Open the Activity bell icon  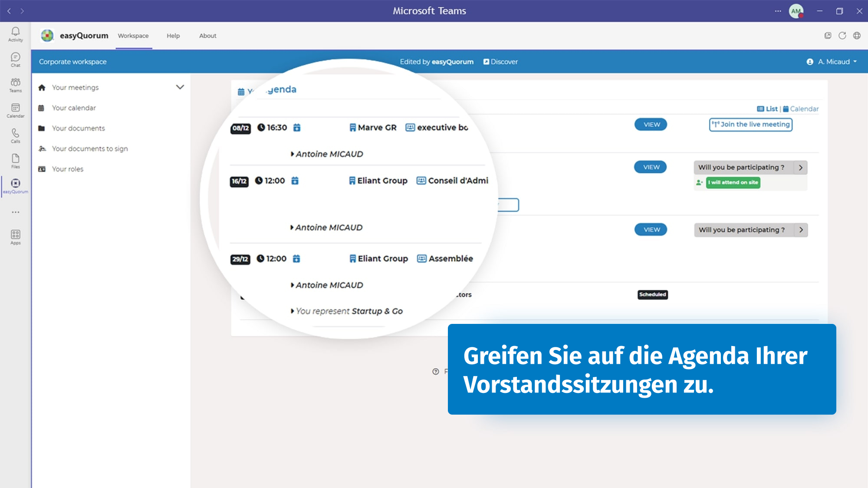coord(15,34)
